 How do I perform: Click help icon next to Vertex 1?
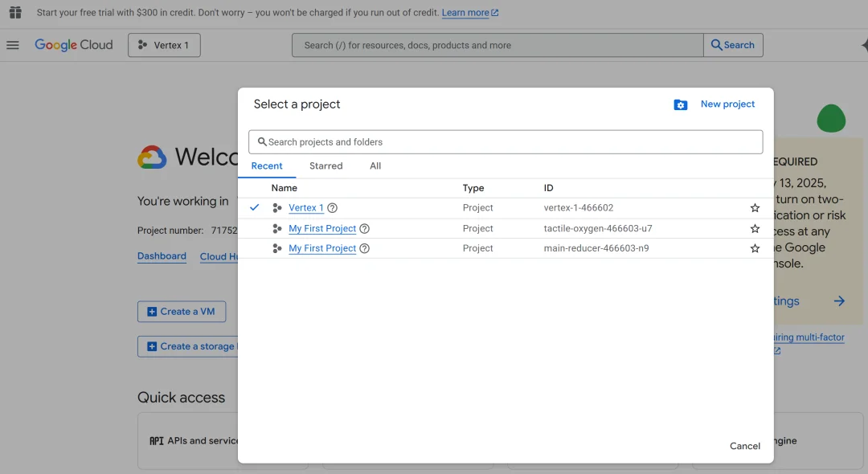332,208
